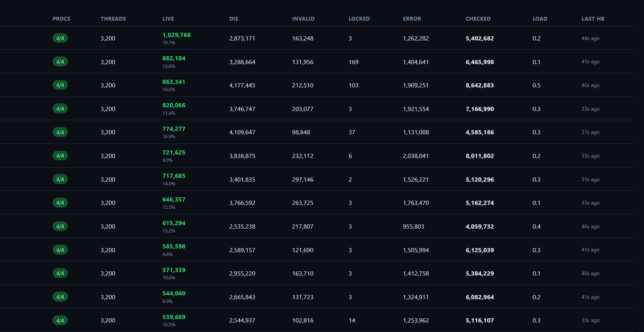Click the "44s ago" heartbeat
Screen dimensions: 644x332
tap(590, 39)
